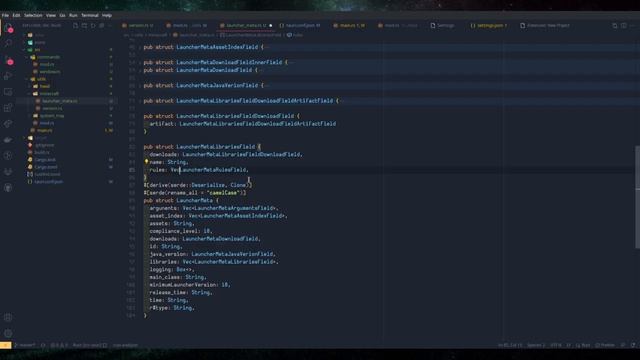Switch to the settings.json editor tab
This screenshot has width=640, height=360.
pos(489,25)
